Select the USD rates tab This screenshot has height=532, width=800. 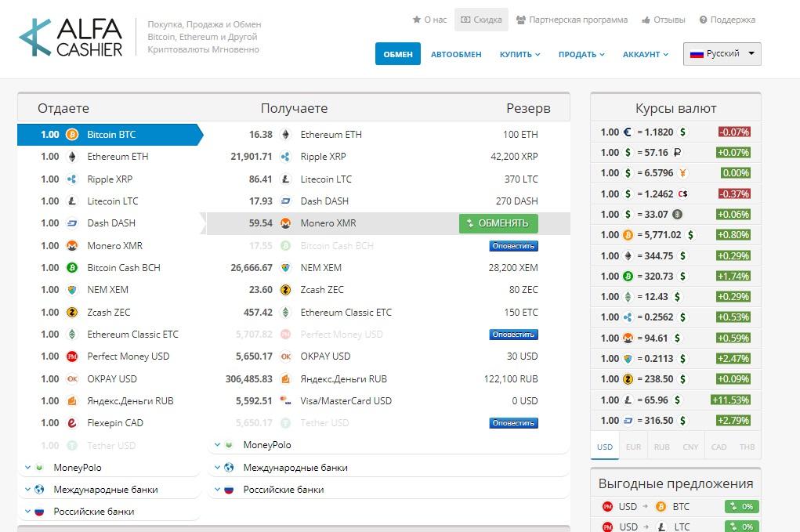605,447
